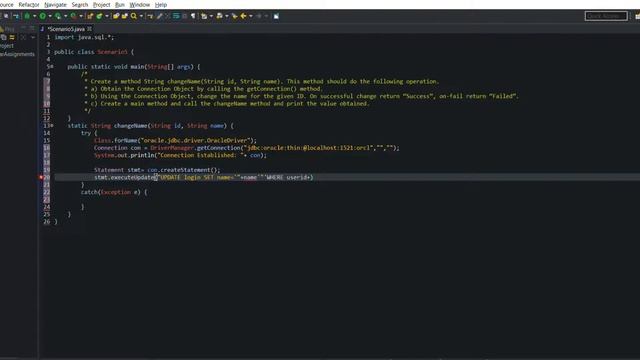This screenshot has width=640, height=360.
Task: Click the New Java Package icon
Action: [90, 16]
